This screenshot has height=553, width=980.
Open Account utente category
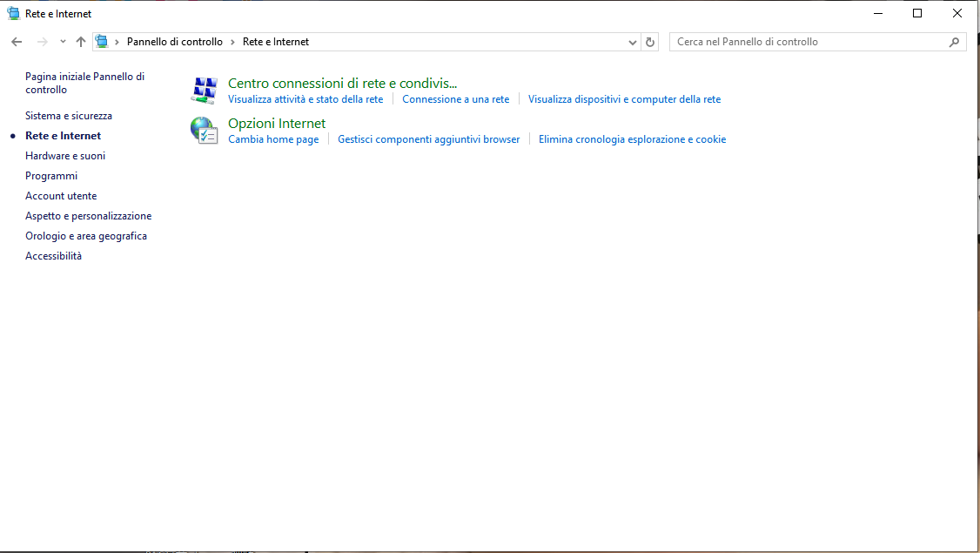tap(61, 196)
